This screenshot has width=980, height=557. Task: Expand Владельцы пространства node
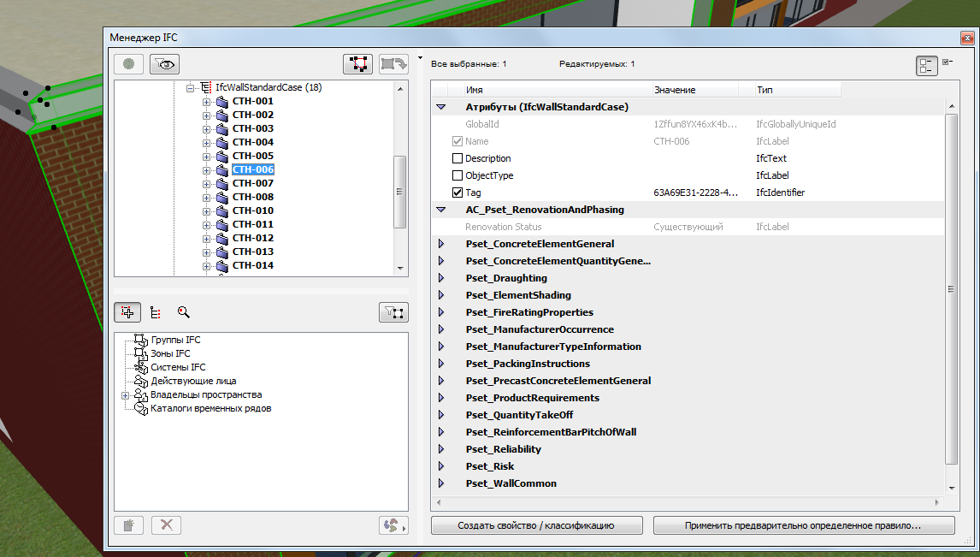[x=125, y=395]
